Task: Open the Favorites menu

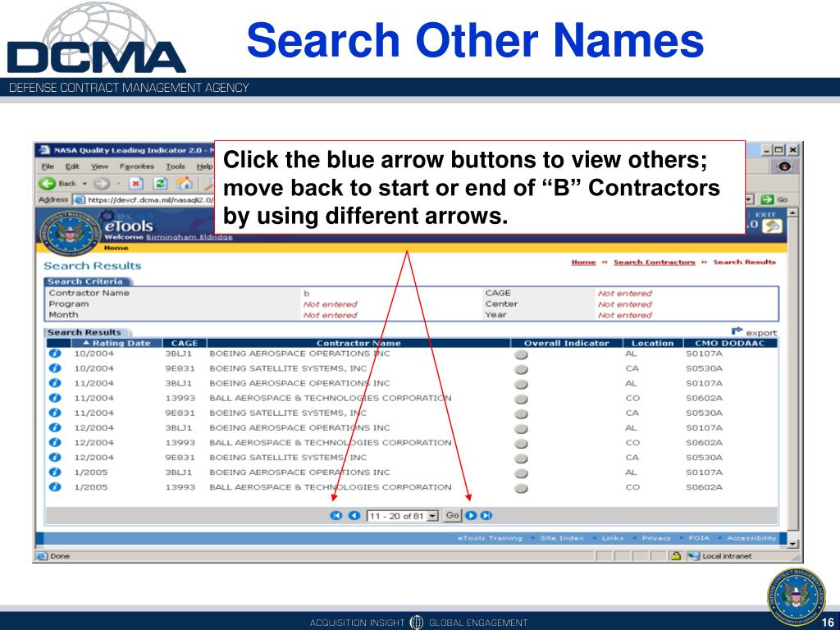Action: [x=137, y=167]
